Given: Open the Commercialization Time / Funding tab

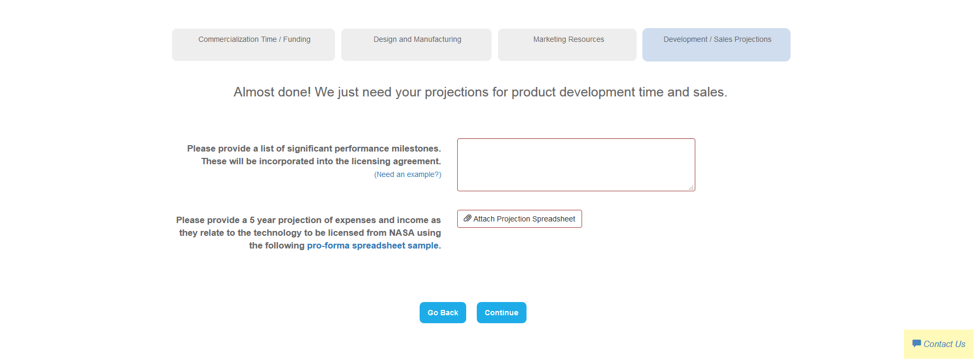Looking at the screenshot, I should [254, 40].
